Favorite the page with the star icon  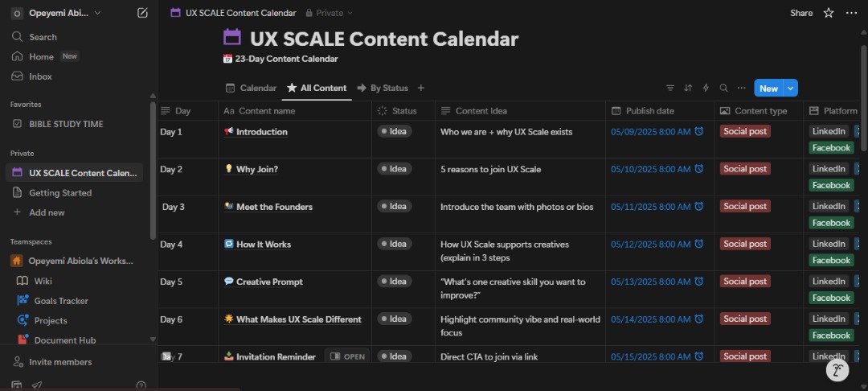click(x=828, y=13)
